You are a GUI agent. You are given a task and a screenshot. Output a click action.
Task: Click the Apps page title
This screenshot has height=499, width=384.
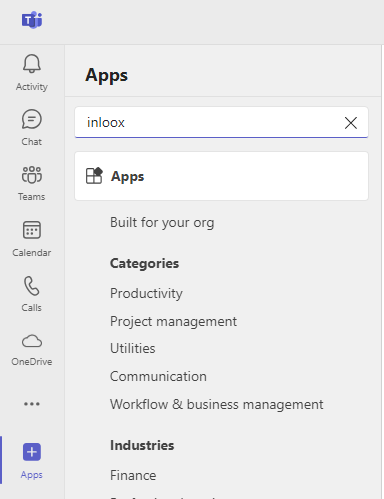click(x=106, y=75)
